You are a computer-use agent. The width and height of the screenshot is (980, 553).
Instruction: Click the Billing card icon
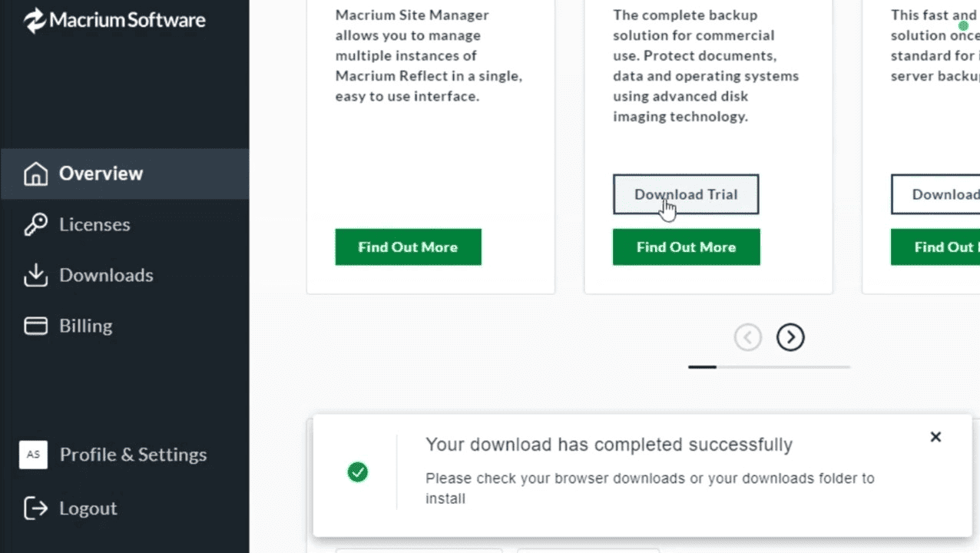[x=35, y=326]
